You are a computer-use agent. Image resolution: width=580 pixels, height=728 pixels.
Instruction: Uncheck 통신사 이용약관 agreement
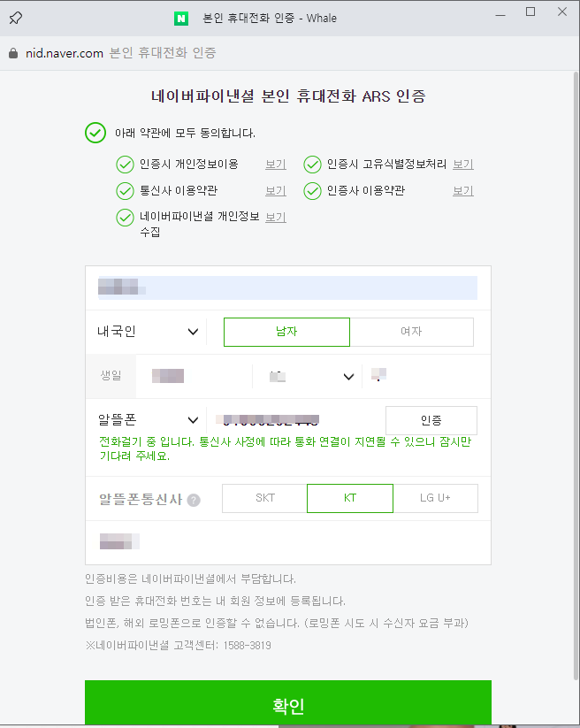(x=125, y=191)
